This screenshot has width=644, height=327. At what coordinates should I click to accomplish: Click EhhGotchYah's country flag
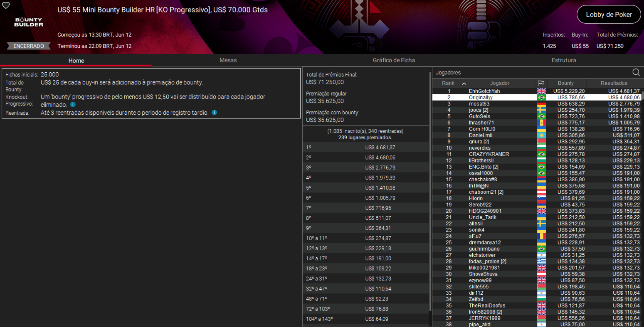click(x=541, y=91)
